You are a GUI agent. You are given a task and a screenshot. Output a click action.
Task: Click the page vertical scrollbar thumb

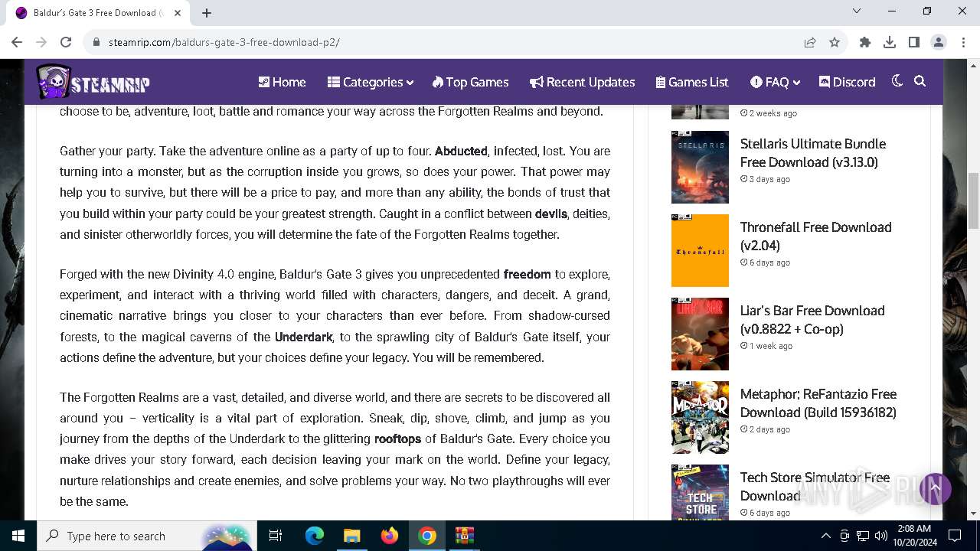973,201
